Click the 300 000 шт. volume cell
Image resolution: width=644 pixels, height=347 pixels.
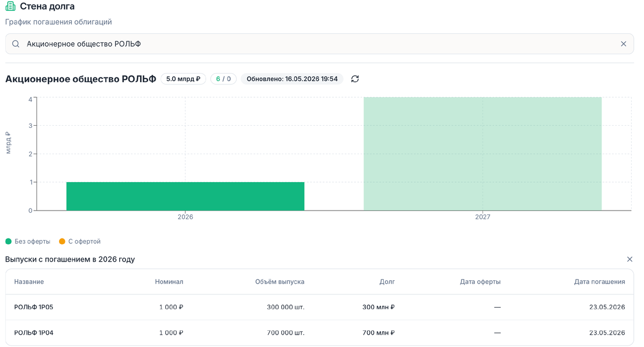click(x=286, y=307)
